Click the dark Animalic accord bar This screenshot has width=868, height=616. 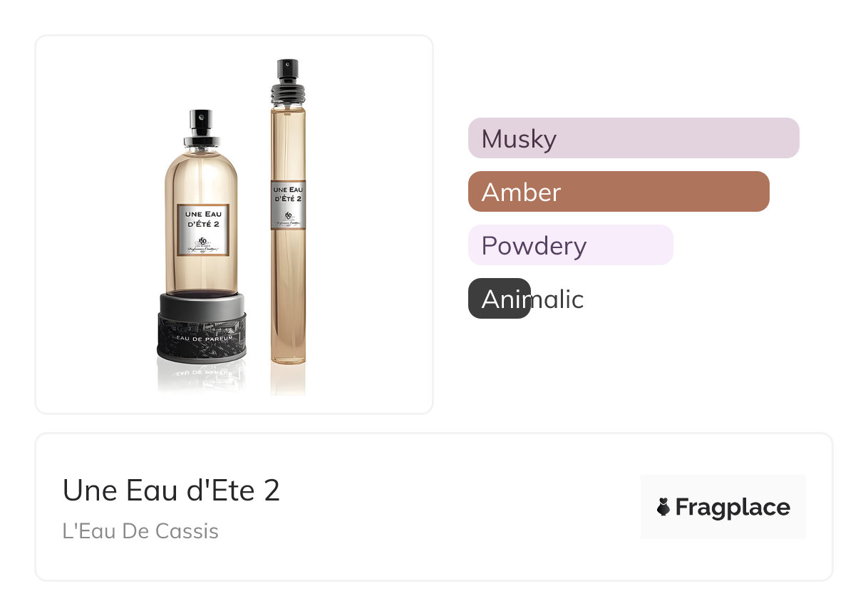pyautogui.click(x=499, y=299)
